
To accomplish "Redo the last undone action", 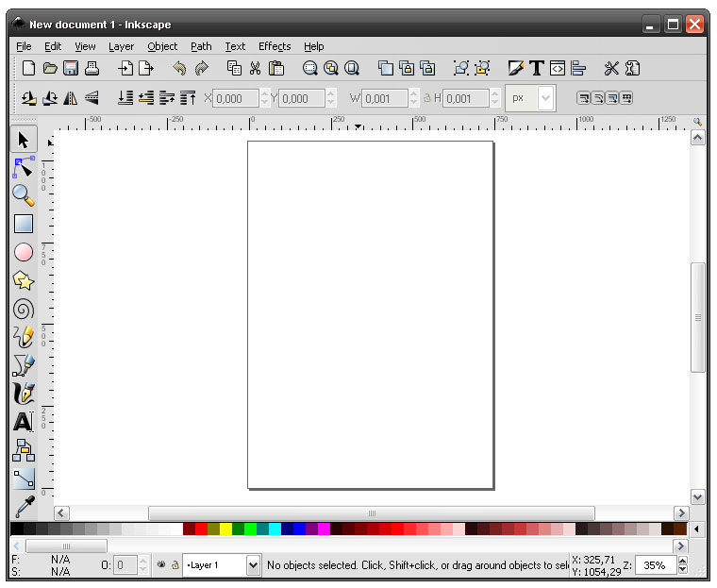I will 201,68.
